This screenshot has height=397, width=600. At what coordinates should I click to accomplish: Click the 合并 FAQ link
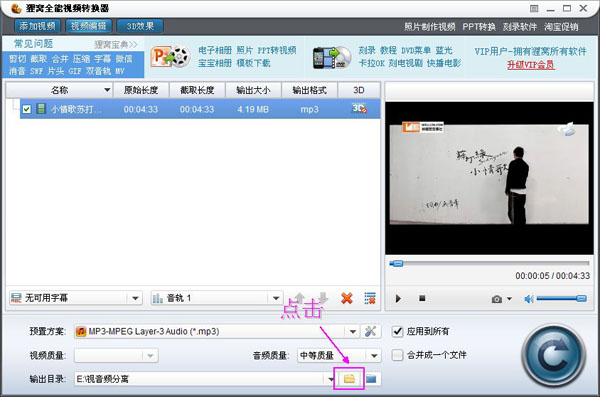[60, 59]
